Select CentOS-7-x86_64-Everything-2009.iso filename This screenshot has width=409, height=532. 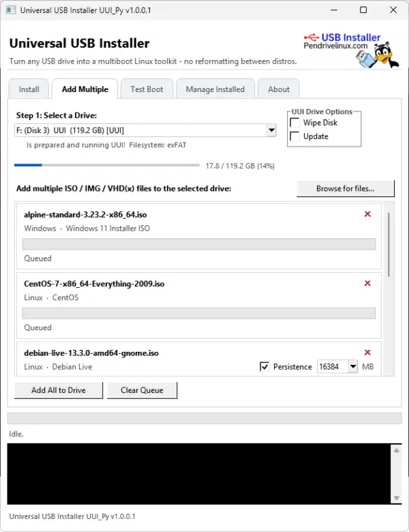[94, 284]
